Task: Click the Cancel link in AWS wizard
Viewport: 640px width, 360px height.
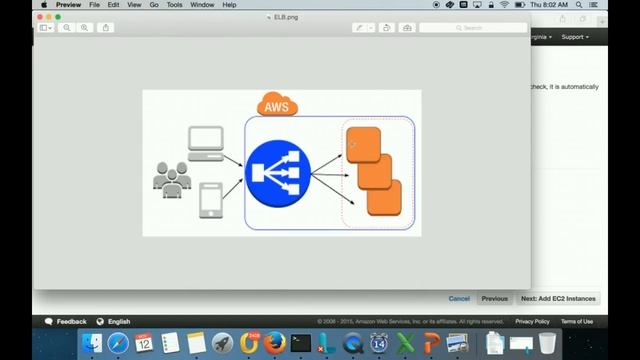Action: tap(459, 299)
